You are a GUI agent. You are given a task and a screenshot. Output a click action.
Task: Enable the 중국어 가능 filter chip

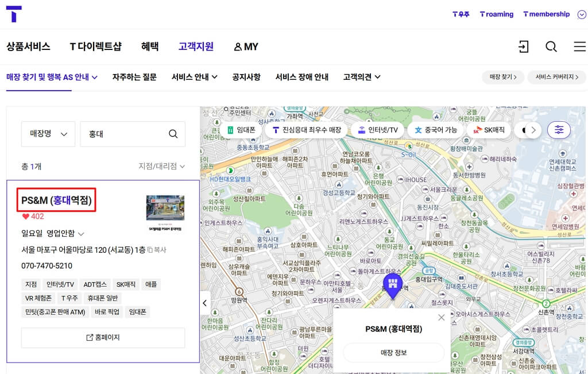(435, 130)
